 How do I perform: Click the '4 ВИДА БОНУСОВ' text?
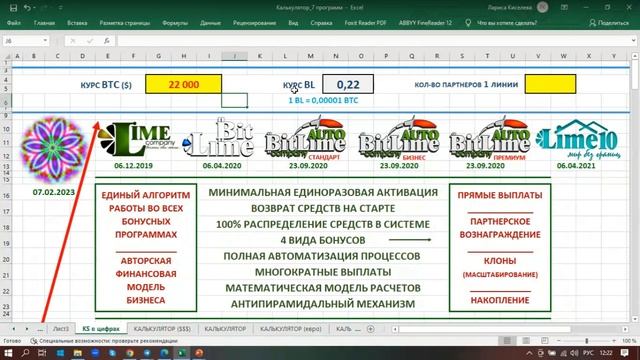323,240
